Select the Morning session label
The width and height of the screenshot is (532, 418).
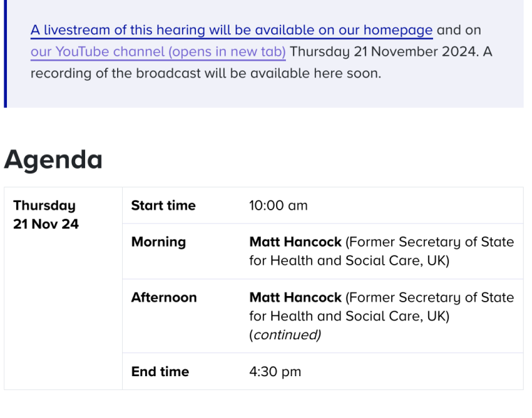pos(158,242)
